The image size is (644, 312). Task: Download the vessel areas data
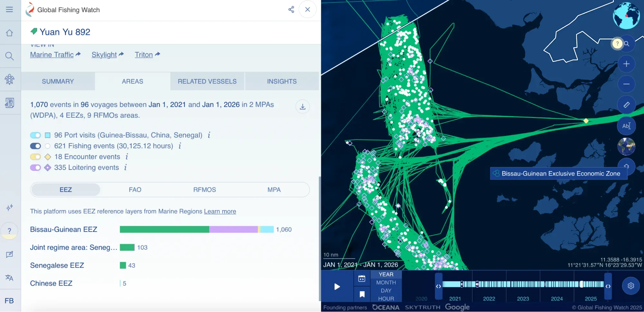point(303,107)
